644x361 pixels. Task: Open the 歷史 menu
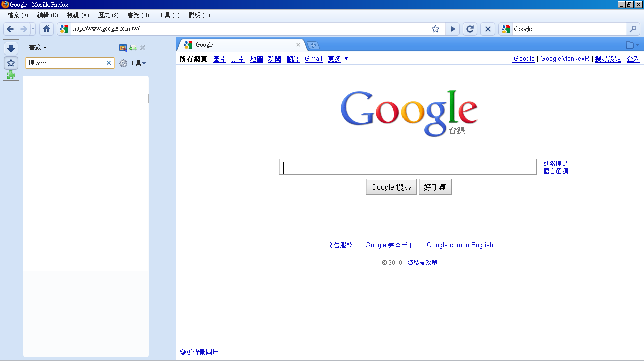pos(108,15)
